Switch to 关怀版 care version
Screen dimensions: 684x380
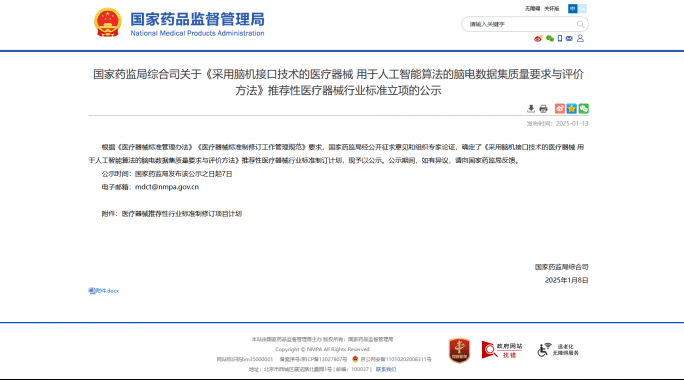click(x=551, y=9)
